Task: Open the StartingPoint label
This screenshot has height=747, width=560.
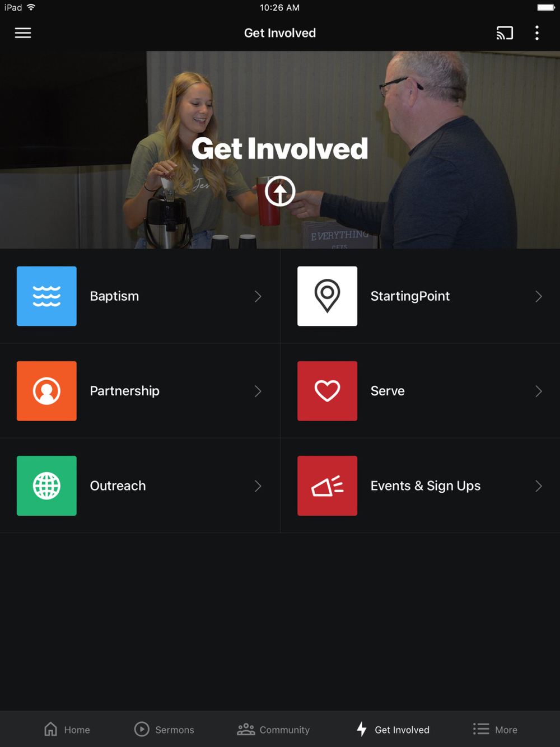Action: 410,296
